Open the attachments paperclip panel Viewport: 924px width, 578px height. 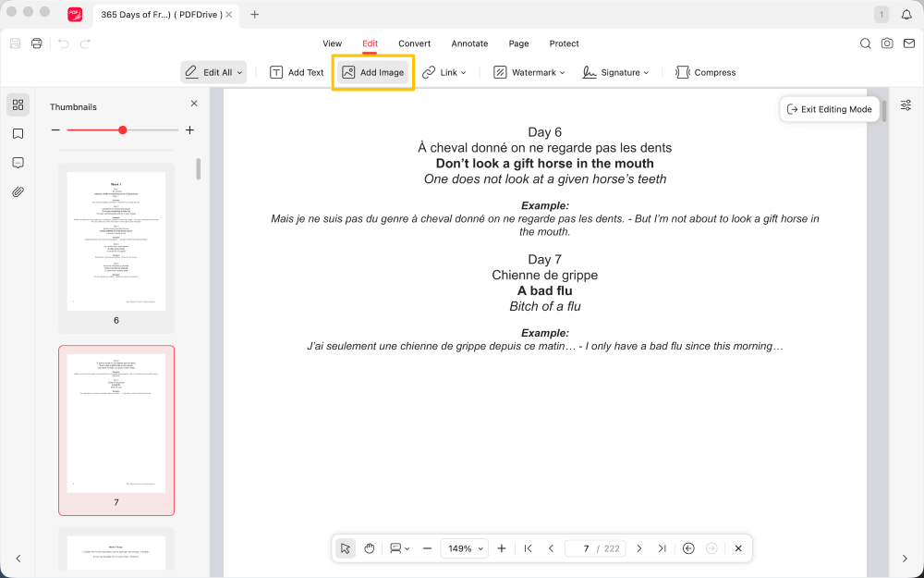[18, 192]
